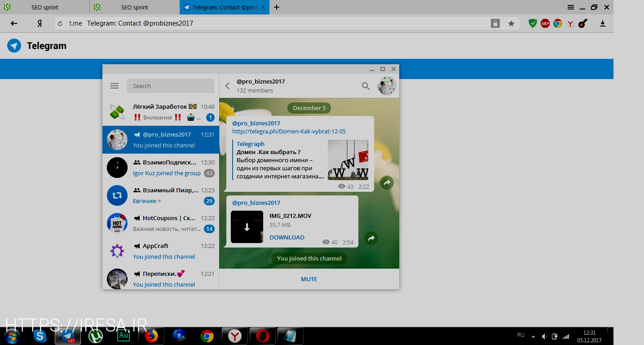Viewport: 644px width, 345px height.
Task: Open the AppCraft channel
Action: [161, 251]
